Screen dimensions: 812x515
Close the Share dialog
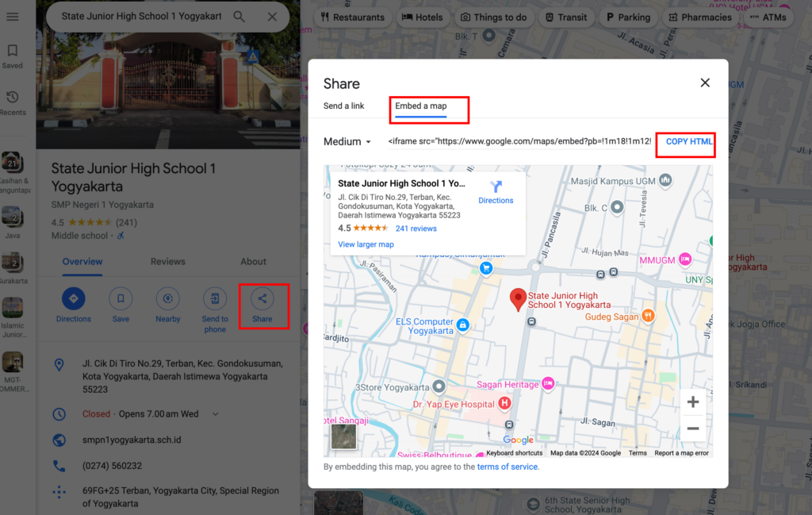tap(705, 83)
